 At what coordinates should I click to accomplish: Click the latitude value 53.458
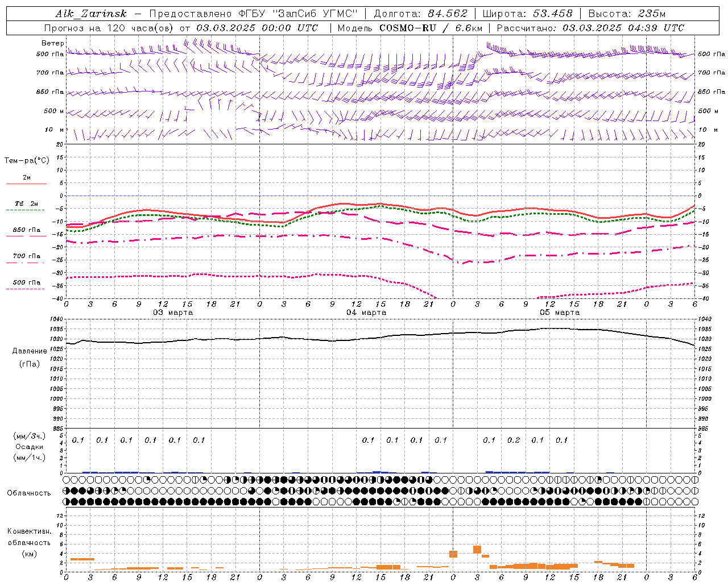pyautogui.click(x=553, y=14)
